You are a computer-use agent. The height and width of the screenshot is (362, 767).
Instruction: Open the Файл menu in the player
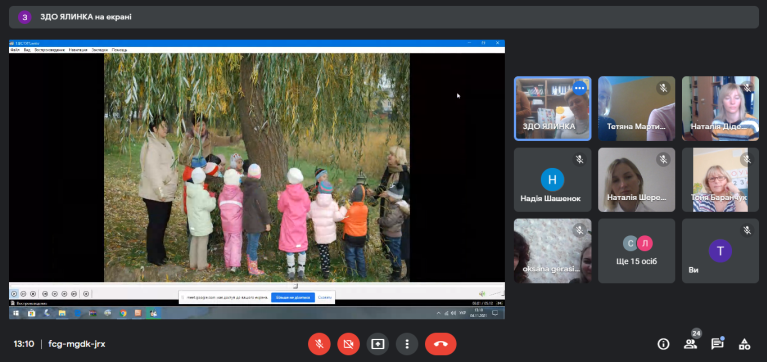click(15, 50)
